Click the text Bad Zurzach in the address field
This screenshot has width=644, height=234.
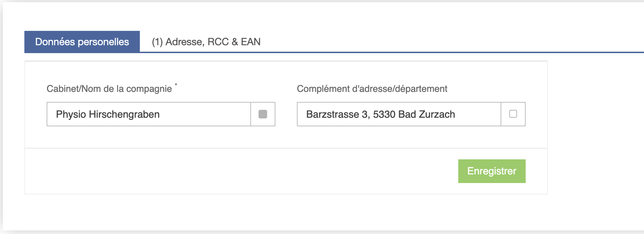tap(427, 114)
